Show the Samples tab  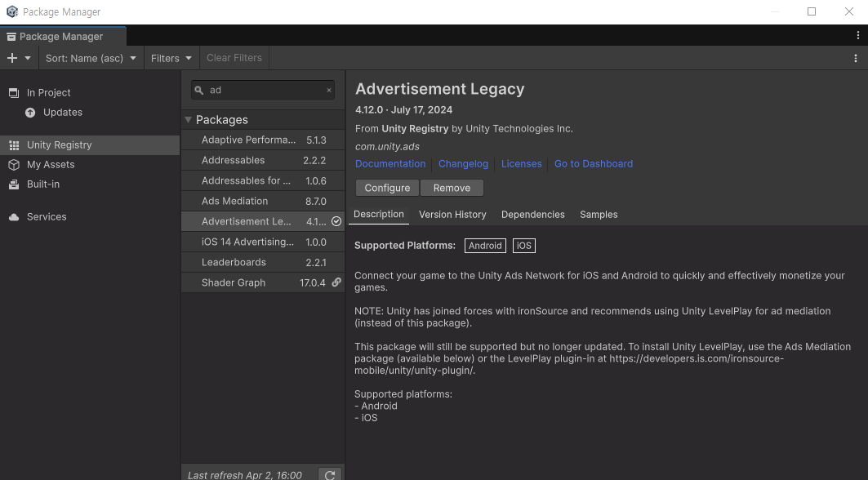coord(599,215)
